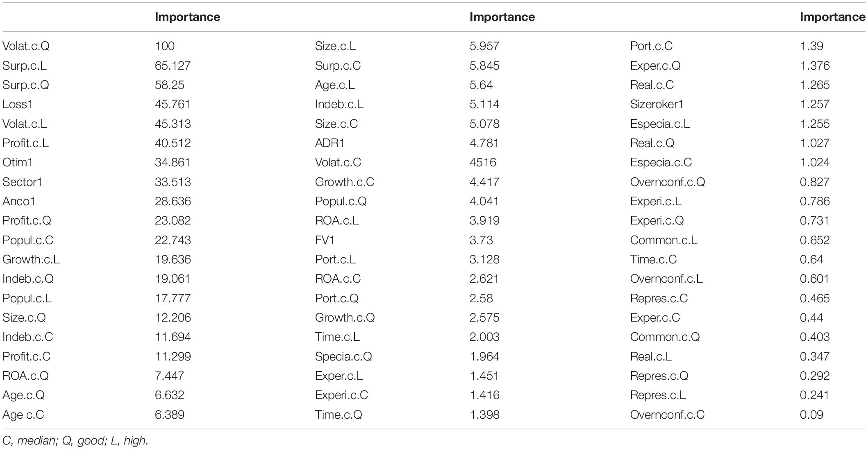Select the FV1 row label

[325, 240]
